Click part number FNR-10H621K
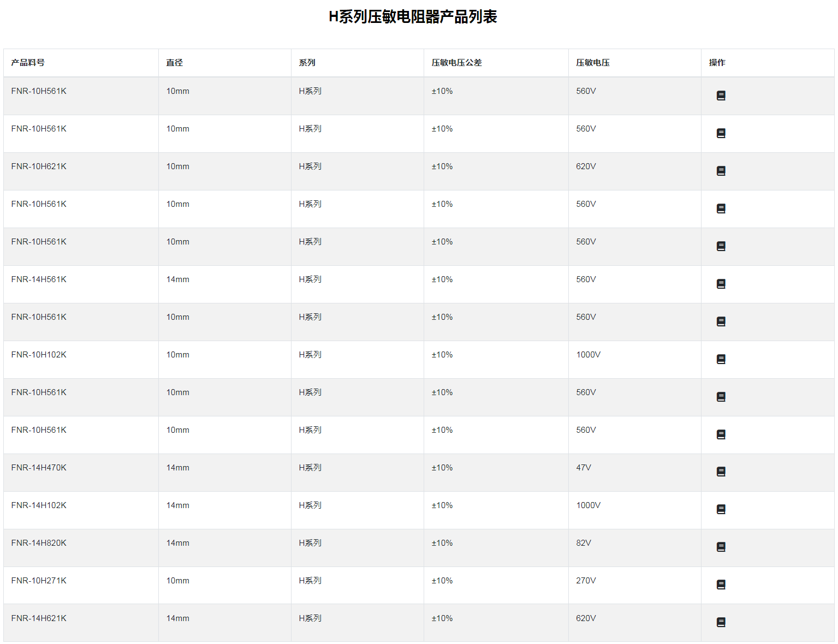The width and height of the screenshot is (838, 644). click(39, 166)
